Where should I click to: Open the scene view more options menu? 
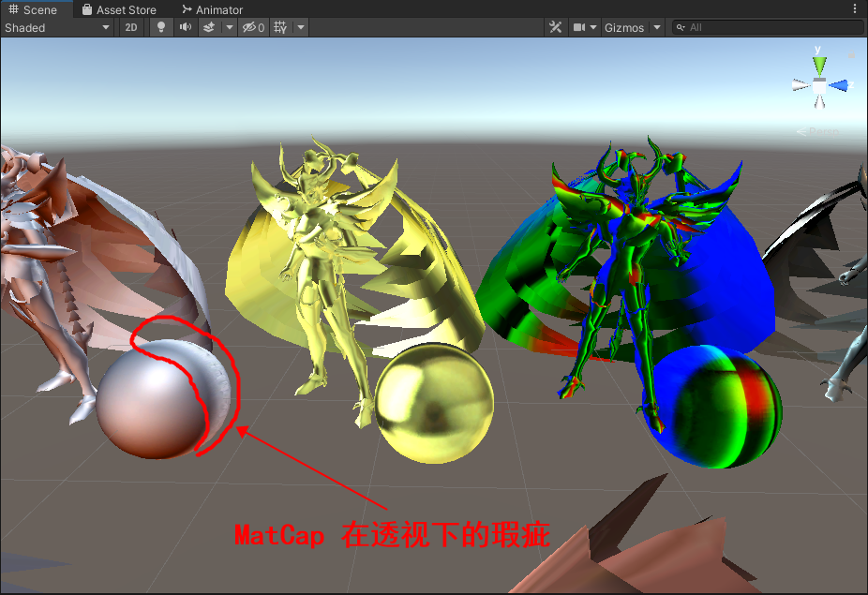point(855,8)
